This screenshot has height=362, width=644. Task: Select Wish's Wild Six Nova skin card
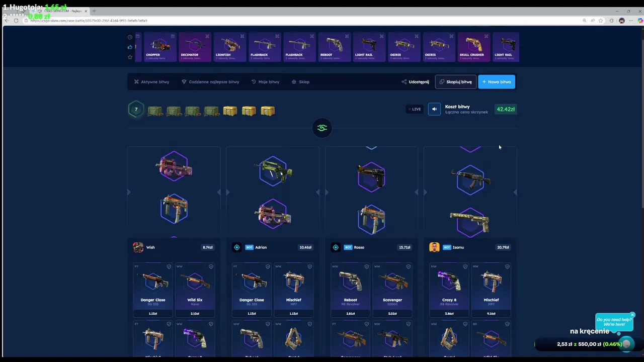click(x=195, y=291)
